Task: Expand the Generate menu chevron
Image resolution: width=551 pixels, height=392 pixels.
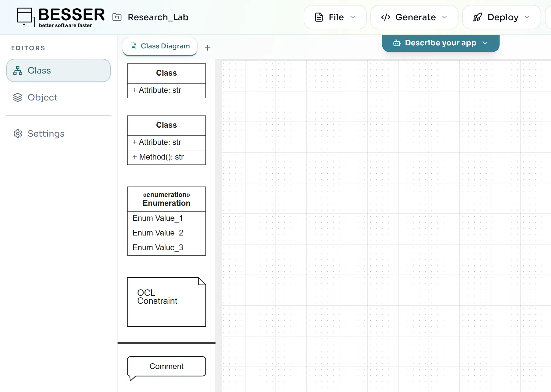Action: [444, 17]
